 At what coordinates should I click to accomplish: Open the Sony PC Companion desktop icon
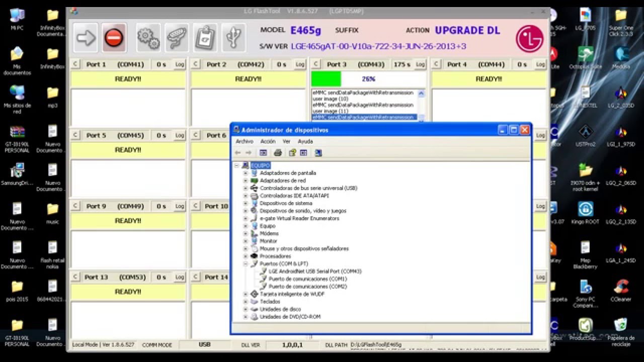(585, 293)
